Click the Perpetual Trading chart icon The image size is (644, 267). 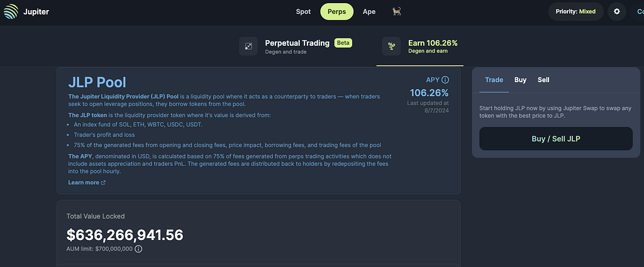[248, 46]
